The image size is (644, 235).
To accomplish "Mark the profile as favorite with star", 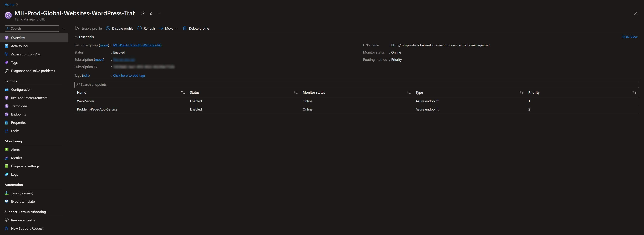I will pos(151,13).
